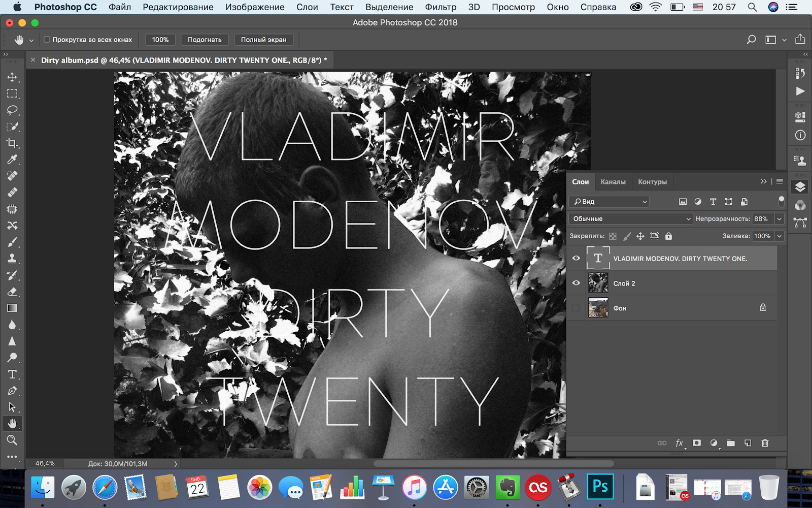Choose the Sharpen tool
Screen dimensions: 812x508
(x=12, y=341)
